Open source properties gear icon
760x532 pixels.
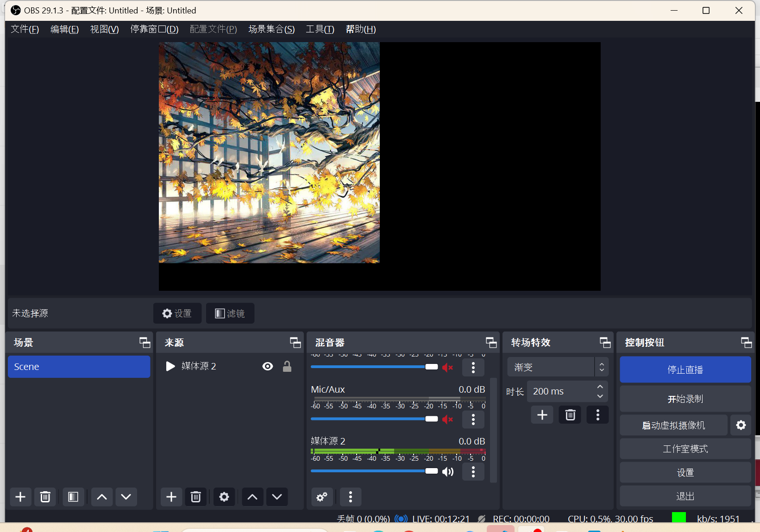coord(224,497)
